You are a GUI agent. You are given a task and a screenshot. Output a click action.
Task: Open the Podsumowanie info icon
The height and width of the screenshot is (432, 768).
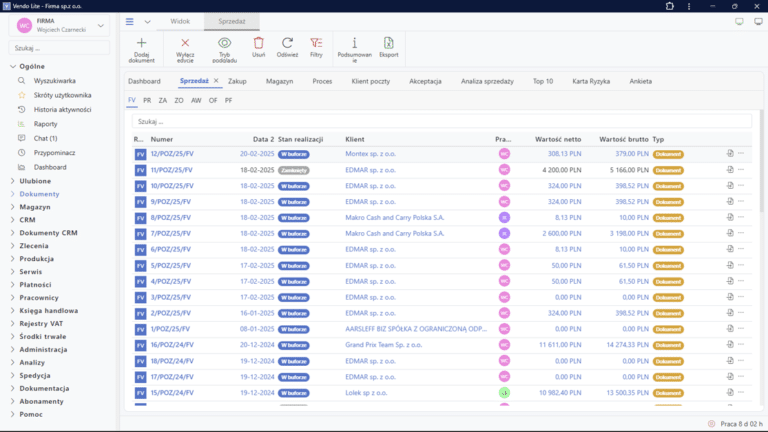(x=355, y=43)
